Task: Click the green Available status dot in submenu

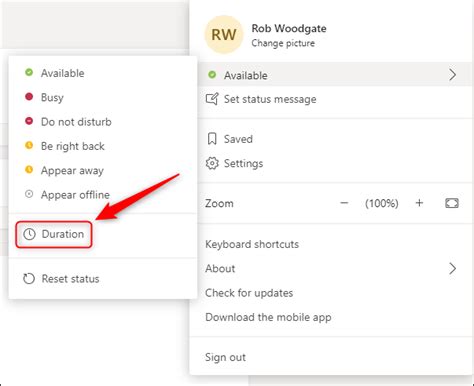Action: (x=29, y=72)
